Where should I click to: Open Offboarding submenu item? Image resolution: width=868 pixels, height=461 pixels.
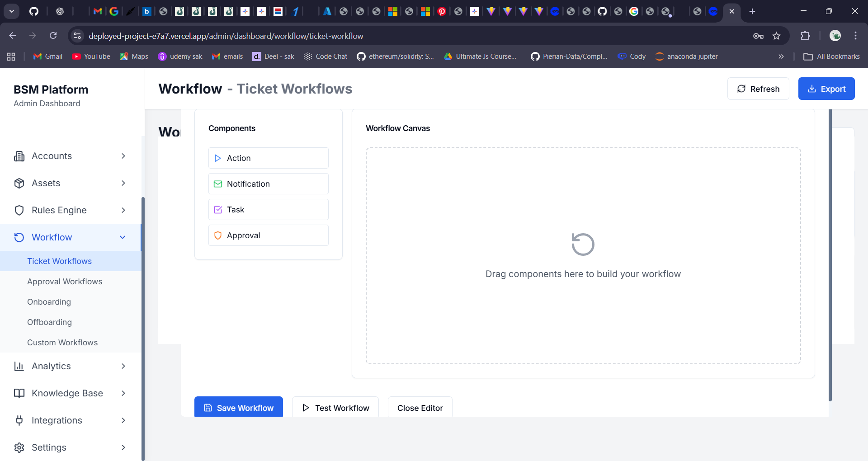point(71,322)
